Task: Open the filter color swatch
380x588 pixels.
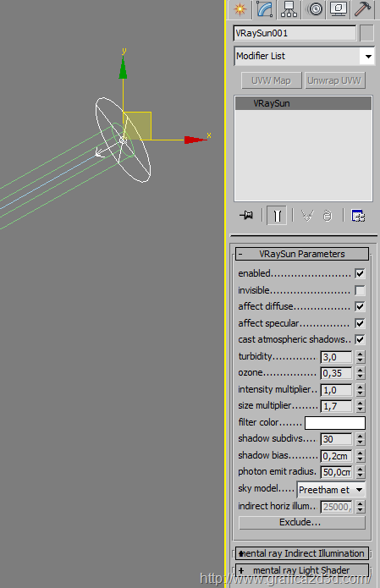Action: click(x=335, y=423)
